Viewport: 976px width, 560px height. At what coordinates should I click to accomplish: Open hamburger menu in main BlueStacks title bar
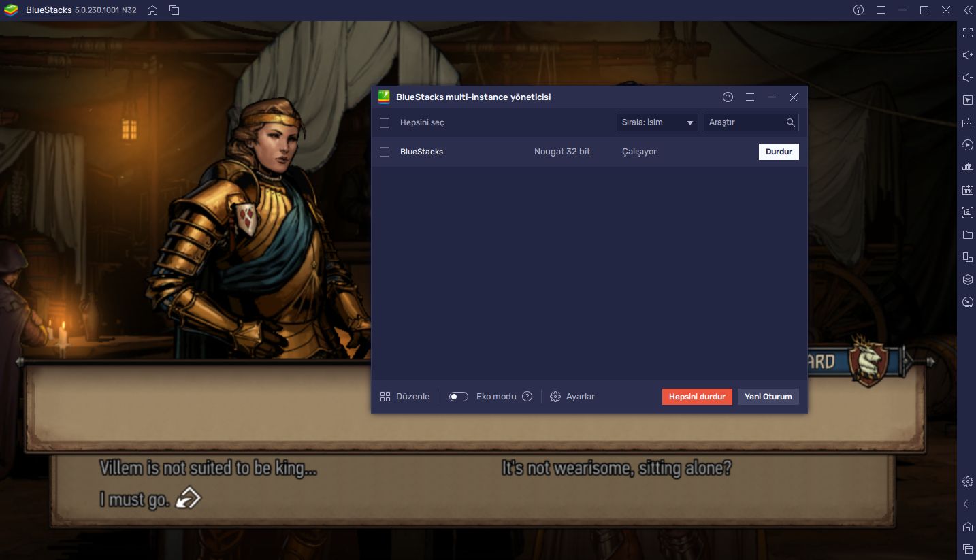[880, 10]
